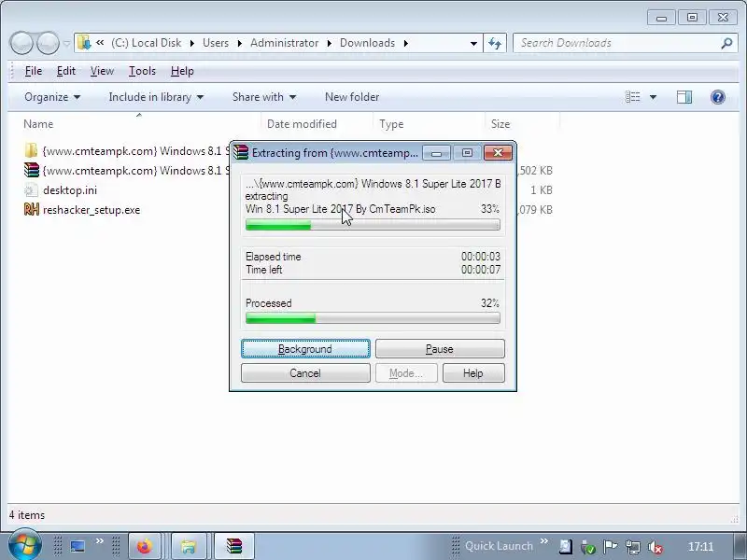
Task: Click the blue help question icon
Action: point(718,97)
